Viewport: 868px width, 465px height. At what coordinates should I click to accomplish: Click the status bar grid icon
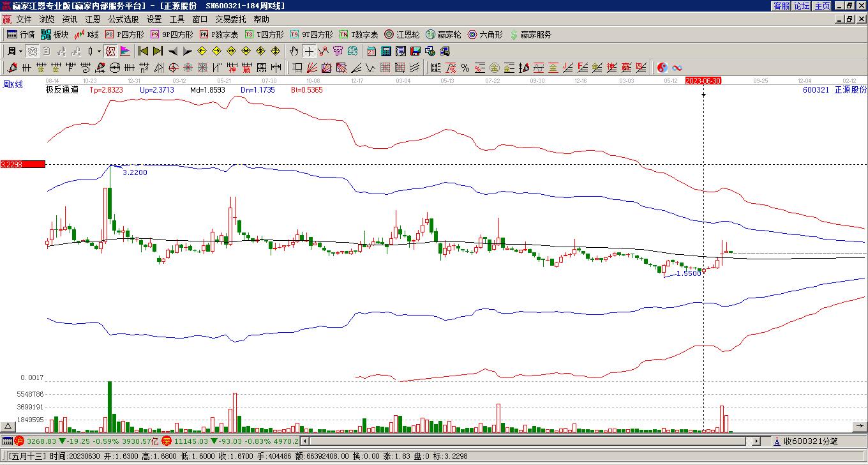(x=7, y=441)
